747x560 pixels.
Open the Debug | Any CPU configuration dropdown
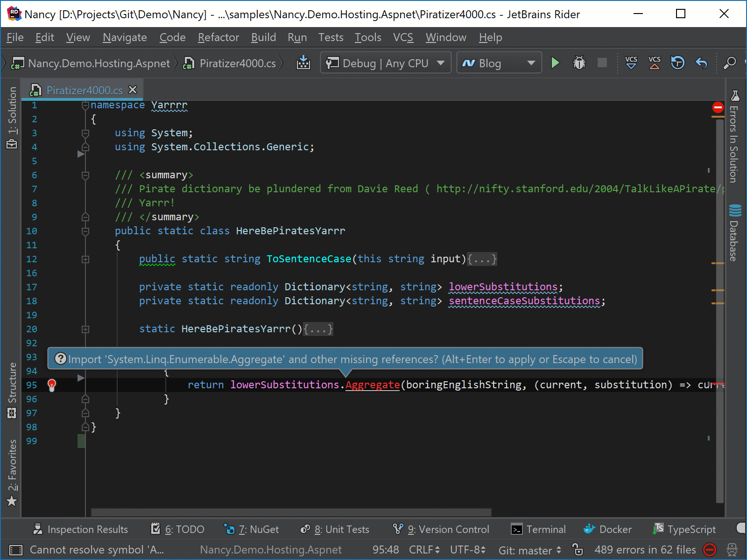click(386, 63)
